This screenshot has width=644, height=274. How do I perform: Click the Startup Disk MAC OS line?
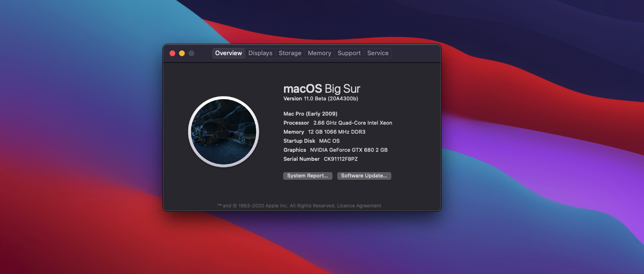pos(312,141)
